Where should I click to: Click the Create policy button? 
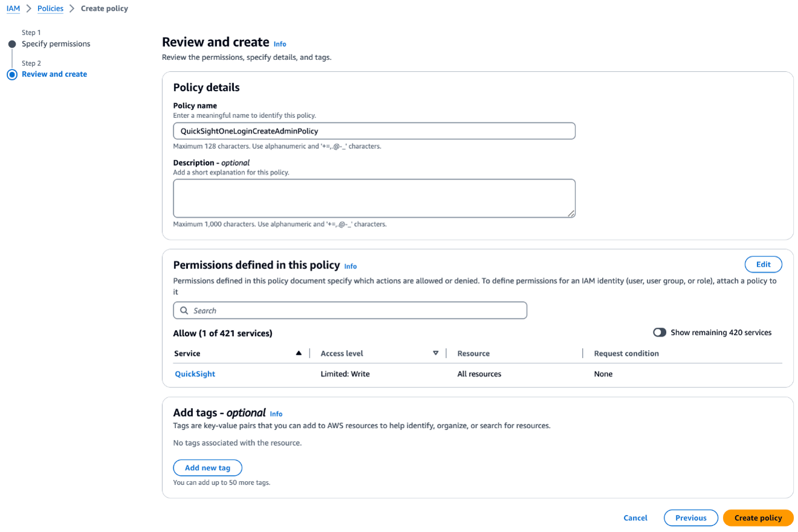(x=758, y=518)
